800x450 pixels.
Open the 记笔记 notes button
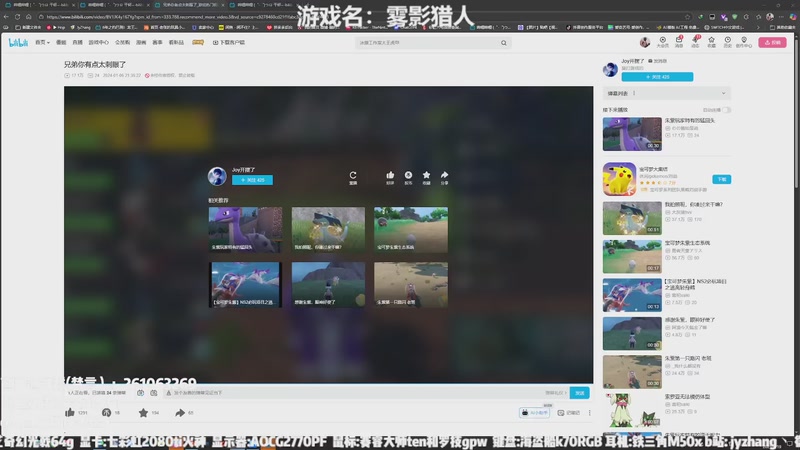pos(569,412)
